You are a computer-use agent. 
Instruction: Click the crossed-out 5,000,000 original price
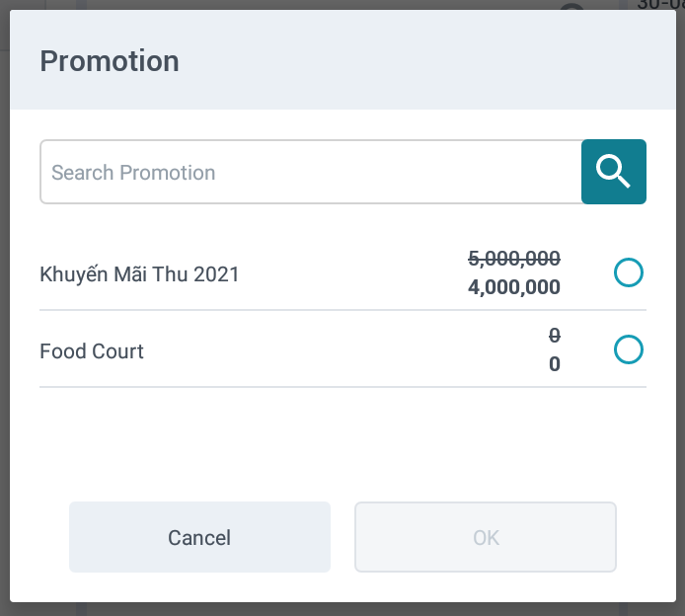point(513,259)
